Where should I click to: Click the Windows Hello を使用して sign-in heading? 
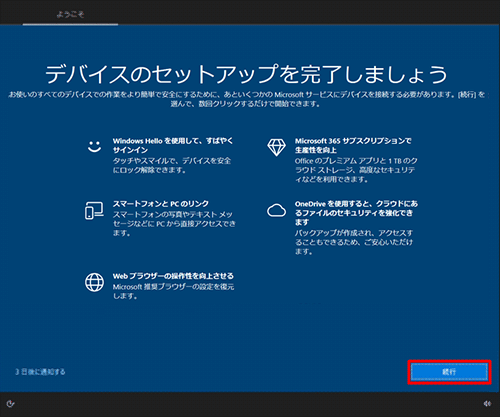(x=173, y=145)
